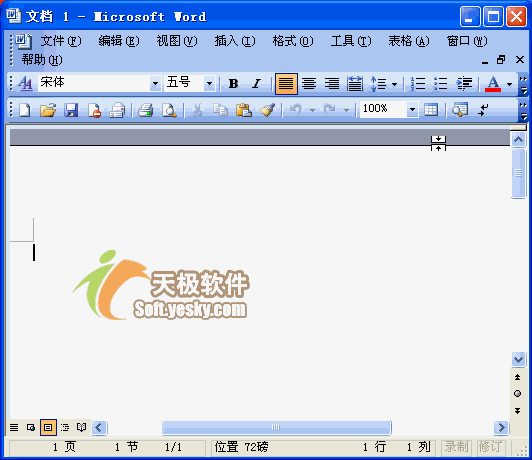The height and width of the screenshot is (460, 532).
Task: Switch to Web Layout view
Action: [x=31, y=427]
